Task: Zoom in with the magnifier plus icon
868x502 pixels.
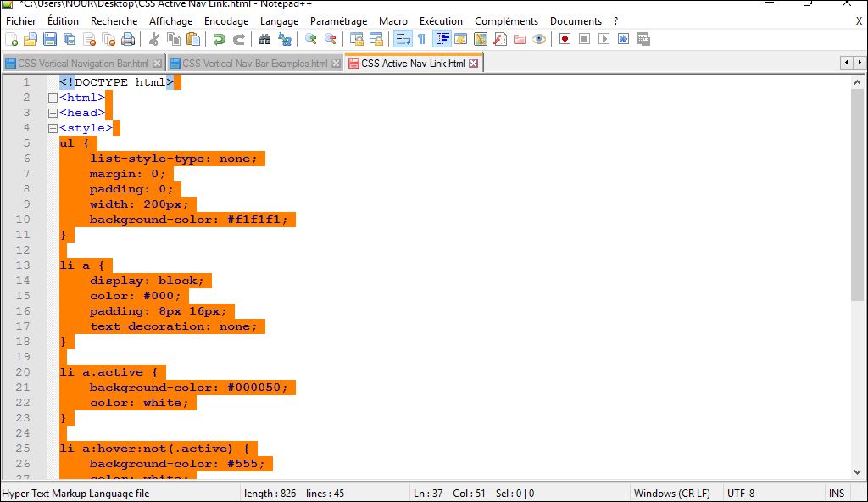Action: tap(311, 39)
